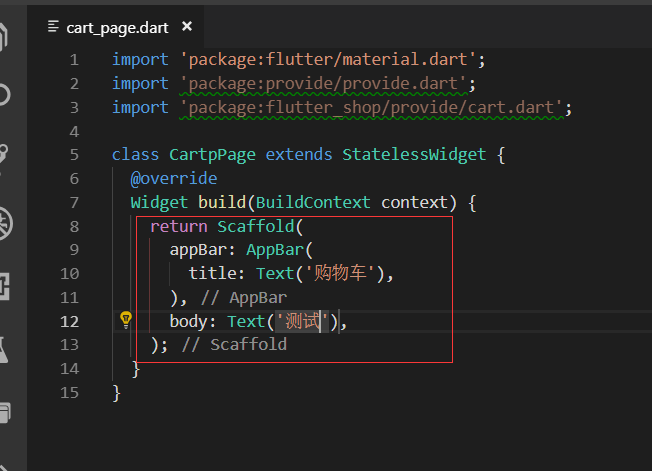This screenshot has width=652, height=471.
Task: Click the '测试' string literal
Action: tap(302, 321)
